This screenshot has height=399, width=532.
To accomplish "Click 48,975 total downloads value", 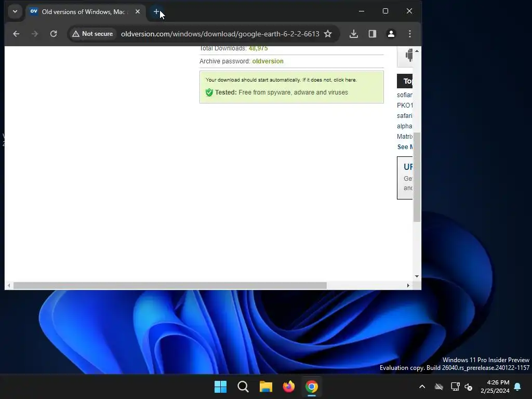I will click(258, 48).
